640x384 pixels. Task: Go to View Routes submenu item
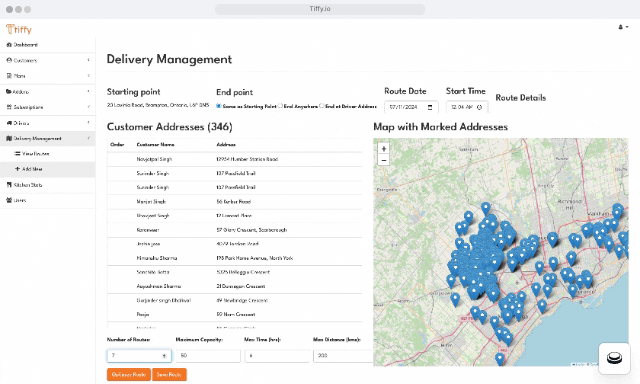tap(47, 154)
